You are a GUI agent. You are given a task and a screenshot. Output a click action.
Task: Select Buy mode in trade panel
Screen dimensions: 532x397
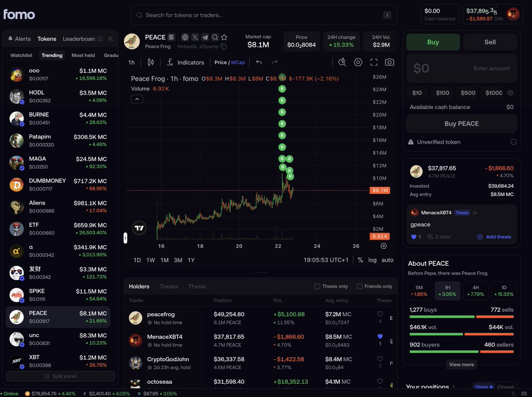click(x=433, y=42)
